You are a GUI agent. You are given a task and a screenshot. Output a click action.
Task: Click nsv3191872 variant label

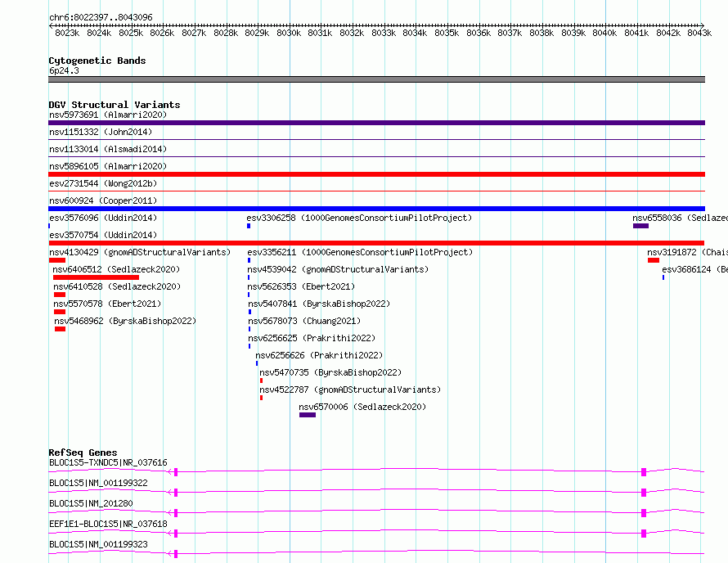(x=687, y=252)
